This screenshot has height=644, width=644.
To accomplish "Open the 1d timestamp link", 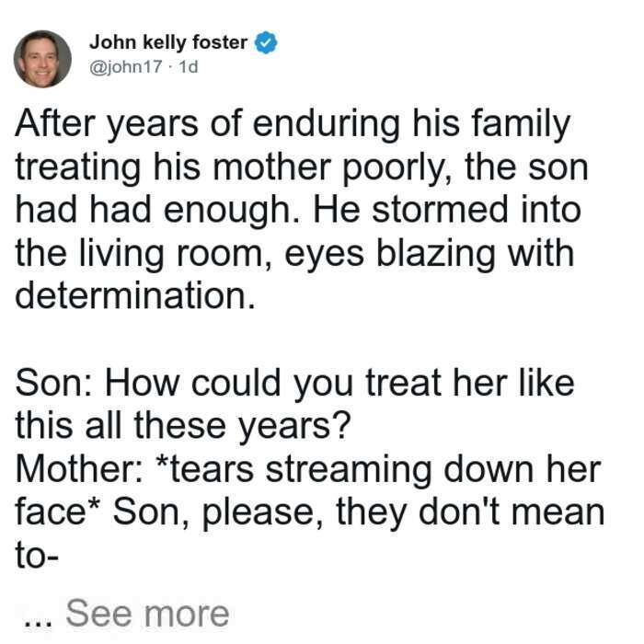I will point(189,66).
